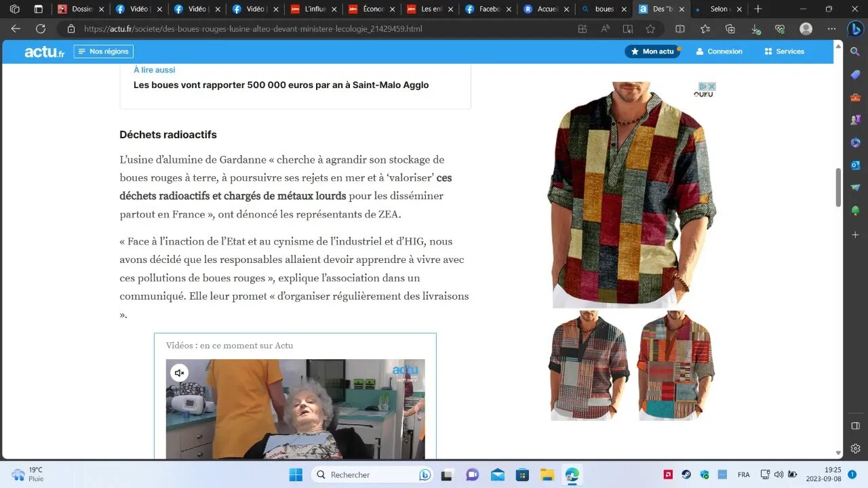Open Edge Settings and more menu
The height and width of the screenshot is (488, 868).
pyautogui.click(x=832, y=29)
